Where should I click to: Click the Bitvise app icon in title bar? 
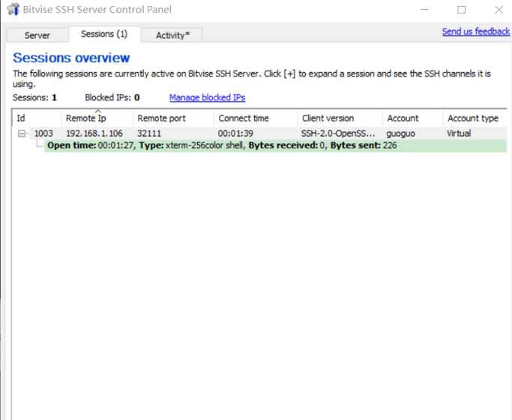coord(13,9)
